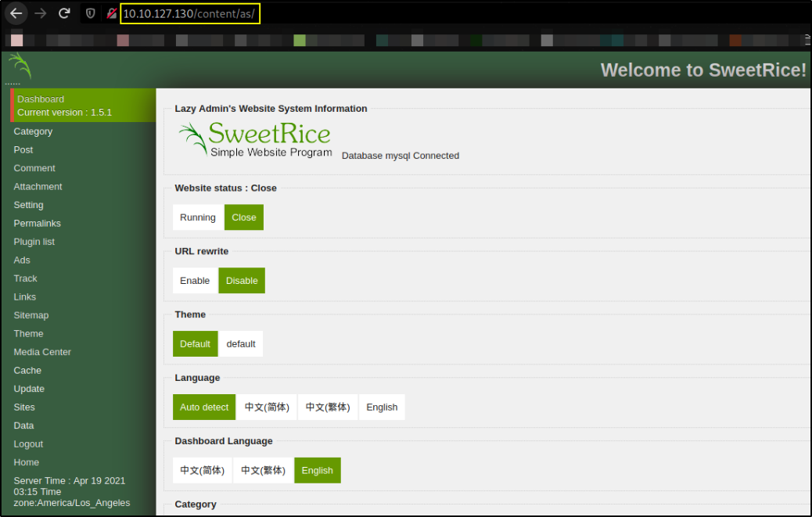
Task: Set website status to Running
Action: (198, 217)
